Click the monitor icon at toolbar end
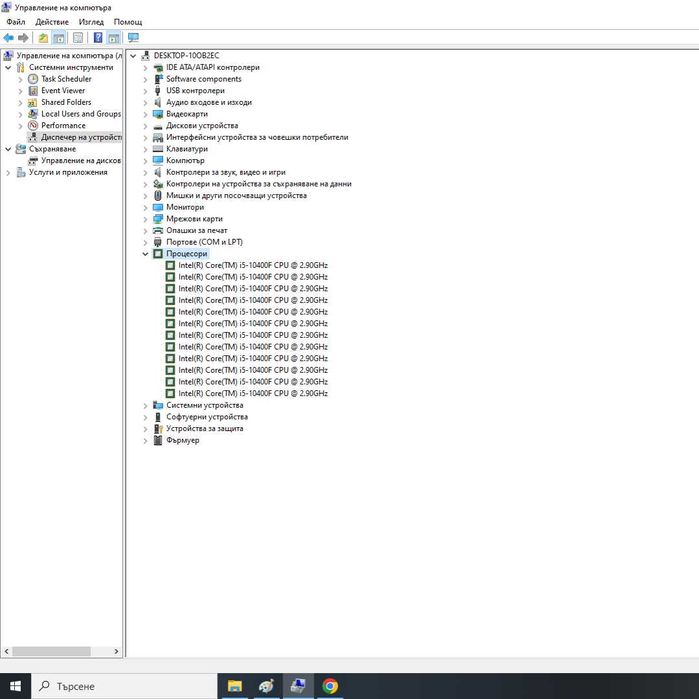Screen dimensions: 699x699 click(133, 38)
